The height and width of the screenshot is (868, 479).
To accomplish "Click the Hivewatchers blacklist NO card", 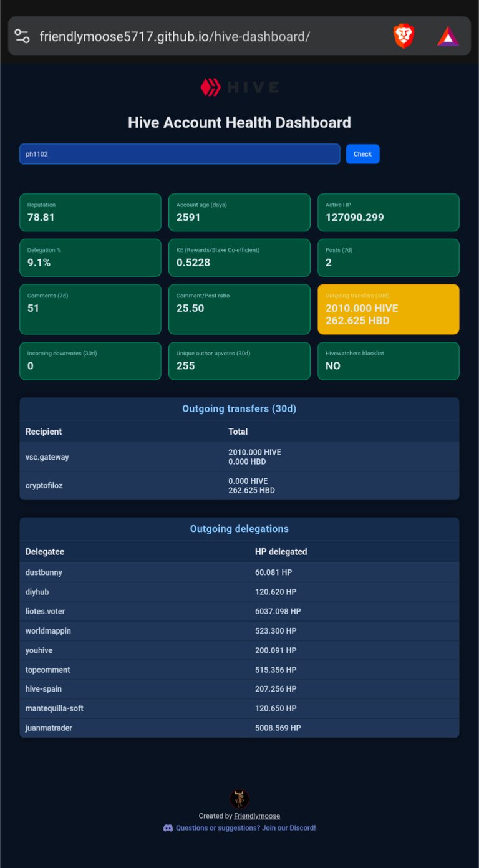I will 389,361.
